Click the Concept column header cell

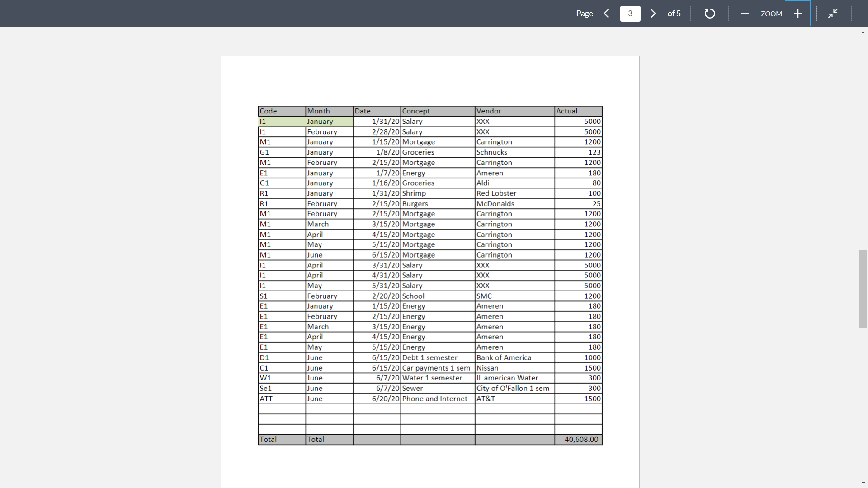(x=437, y=111)
